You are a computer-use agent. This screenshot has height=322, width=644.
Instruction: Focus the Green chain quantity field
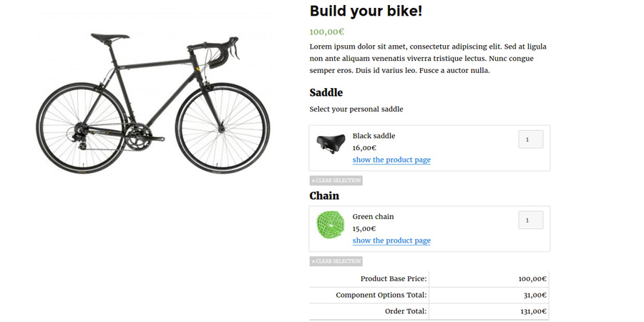[530, 220]
